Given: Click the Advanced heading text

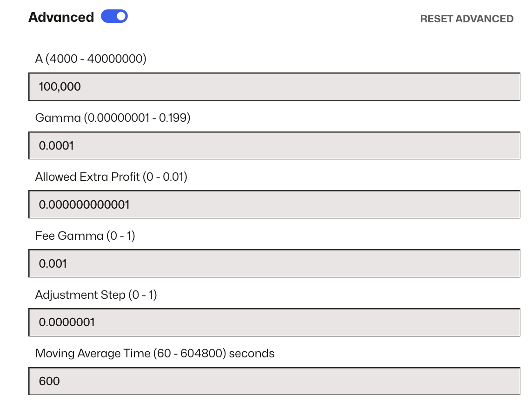Looking at the screenshot, I should click(x=60, y=16).
